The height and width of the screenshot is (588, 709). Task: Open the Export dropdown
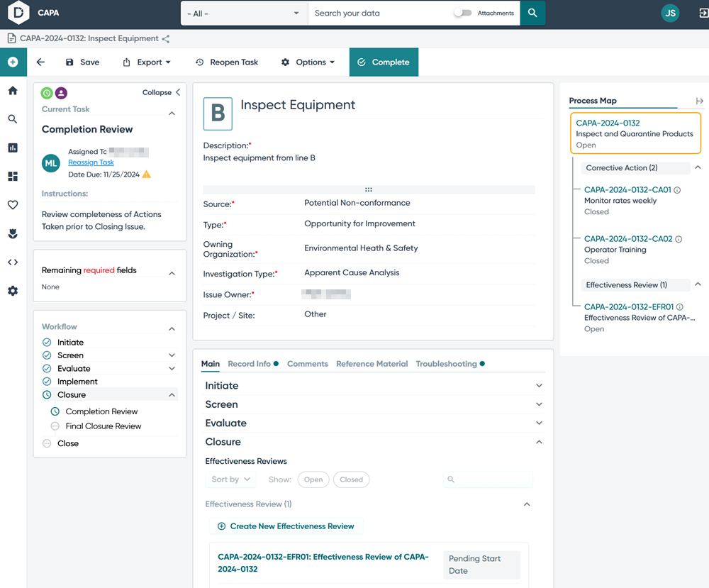coord(147,62)
